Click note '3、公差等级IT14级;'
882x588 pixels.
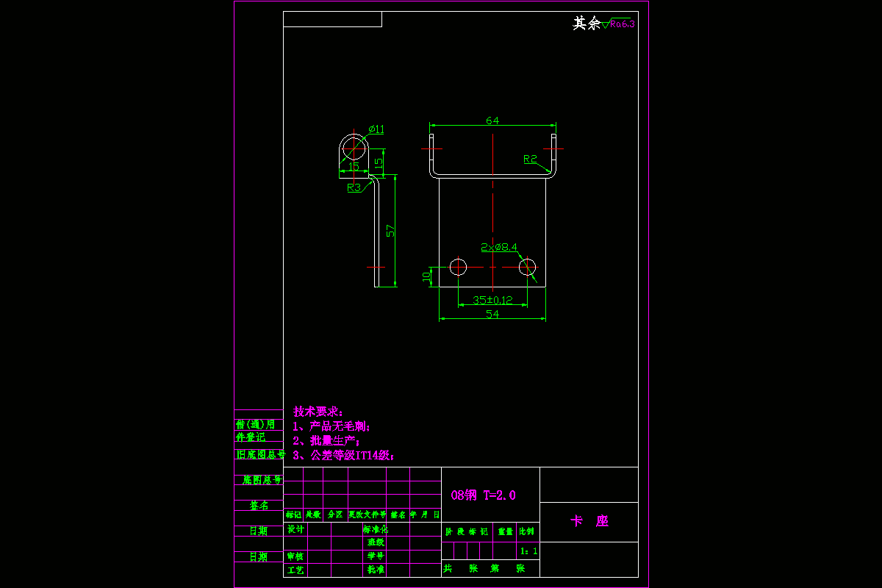pos(344,456)
